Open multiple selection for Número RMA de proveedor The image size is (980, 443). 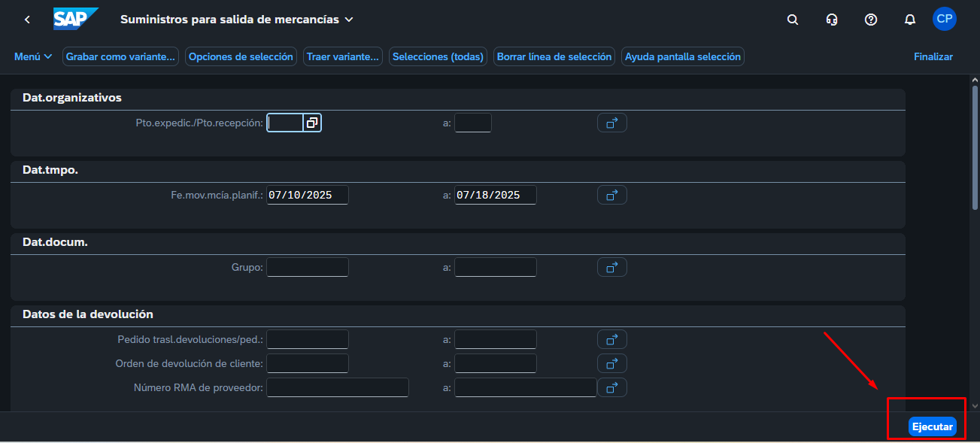click(x=611, y=387)
